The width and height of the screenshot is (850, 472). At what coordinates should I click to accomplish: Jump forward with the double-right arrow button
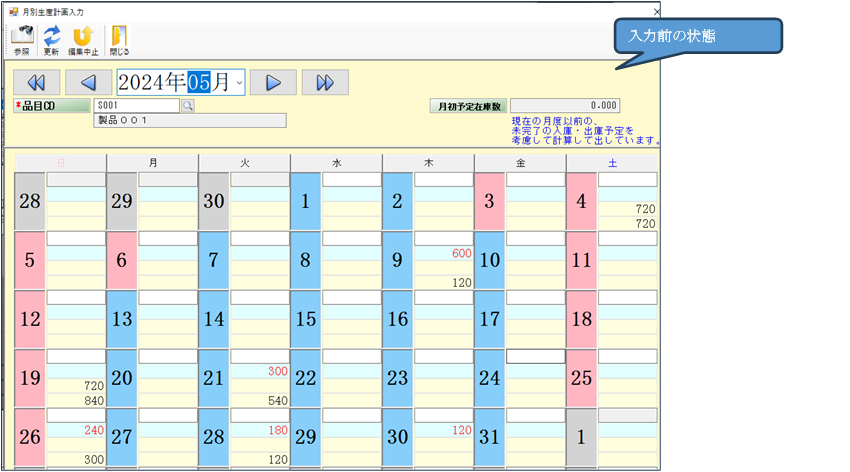(x=325, y=82)
